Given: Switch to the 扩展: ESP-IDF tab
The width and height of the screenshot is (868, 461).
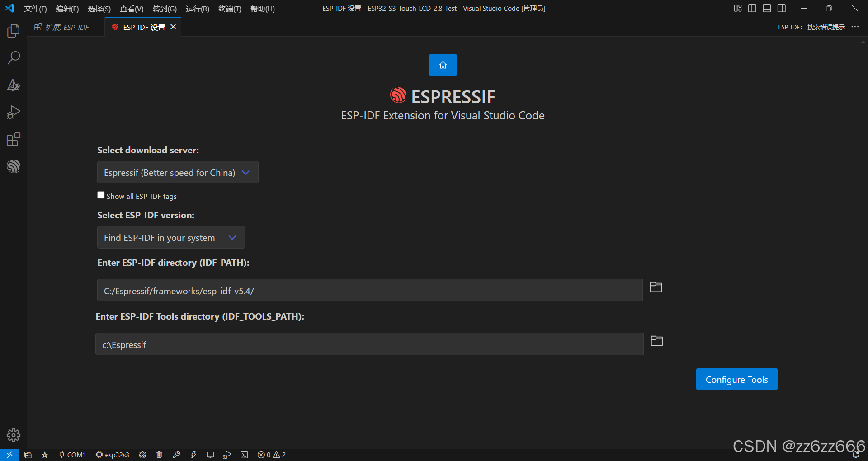Looking at the screenshot, I should coord(66,27).
